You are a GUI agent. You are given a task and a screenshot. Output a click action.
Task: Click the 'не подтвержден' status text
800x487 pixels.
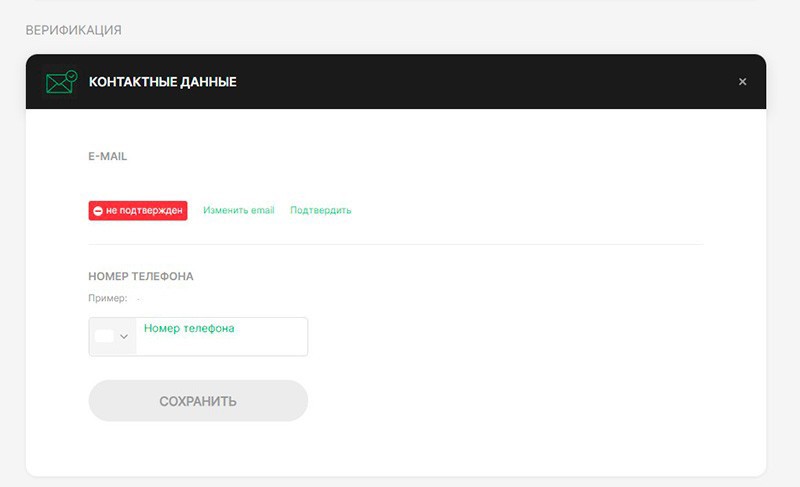coord(143,211)
